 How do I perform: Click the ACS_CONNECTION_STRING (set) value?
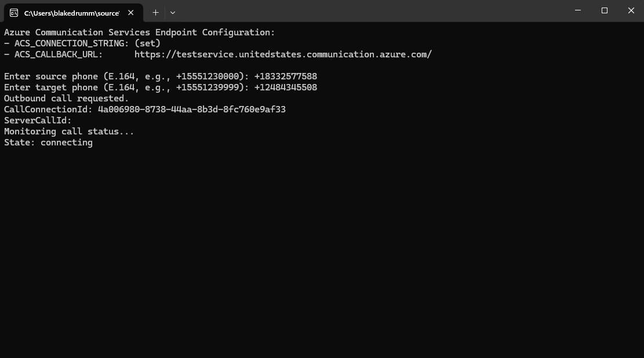click(147, 43)
